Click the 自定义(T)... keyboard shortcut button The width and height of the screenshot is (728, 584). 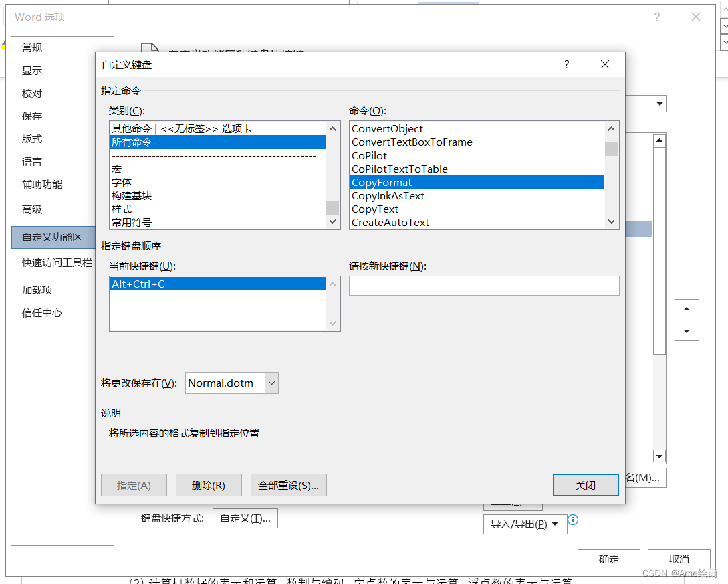point(245,518)
